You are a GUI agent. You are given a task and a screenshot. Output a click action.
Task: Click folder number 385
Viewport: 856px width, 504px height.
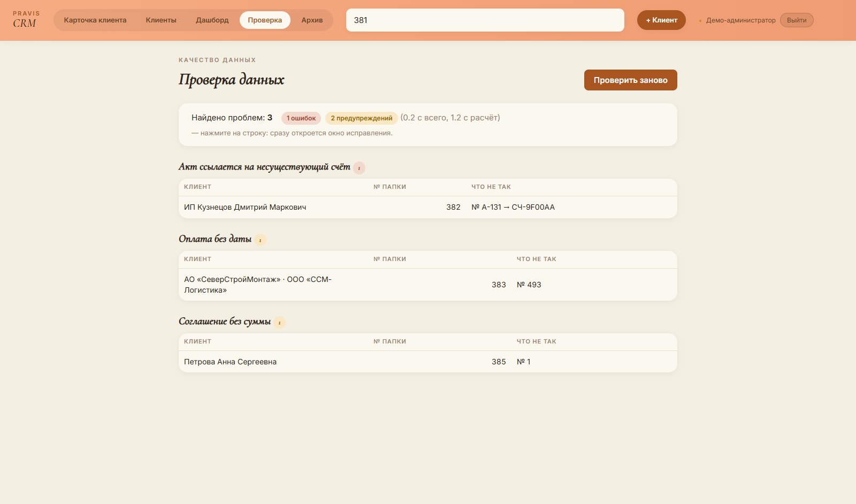tap(499, 362)
